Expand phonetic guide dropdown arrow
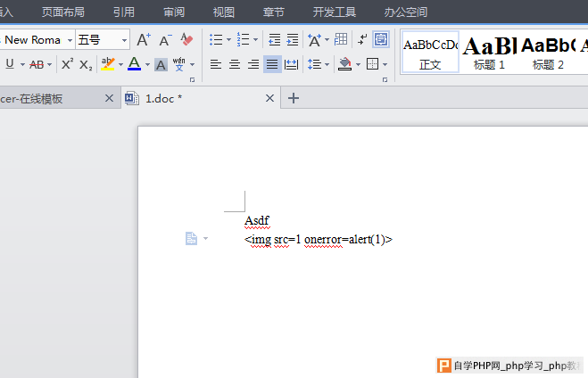Viewport: 588px width, 378px height. [192, 65]
